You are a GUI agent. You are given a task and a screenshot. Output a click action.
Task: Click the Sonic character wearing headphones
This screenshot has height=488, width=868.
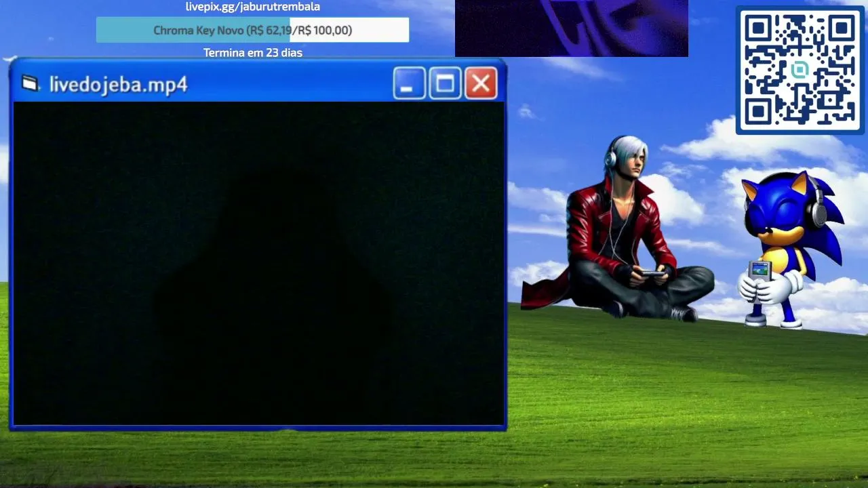coord(790,249)
